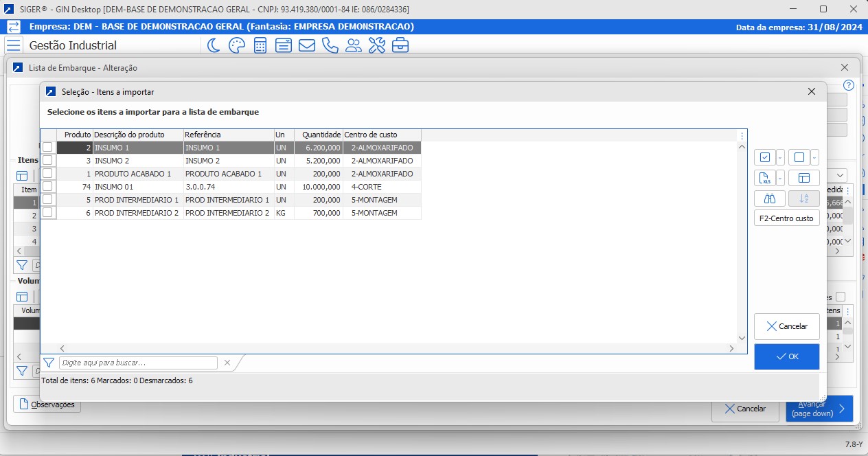Open the dropdown beside the unmark-all square icon

pos(814,157)
